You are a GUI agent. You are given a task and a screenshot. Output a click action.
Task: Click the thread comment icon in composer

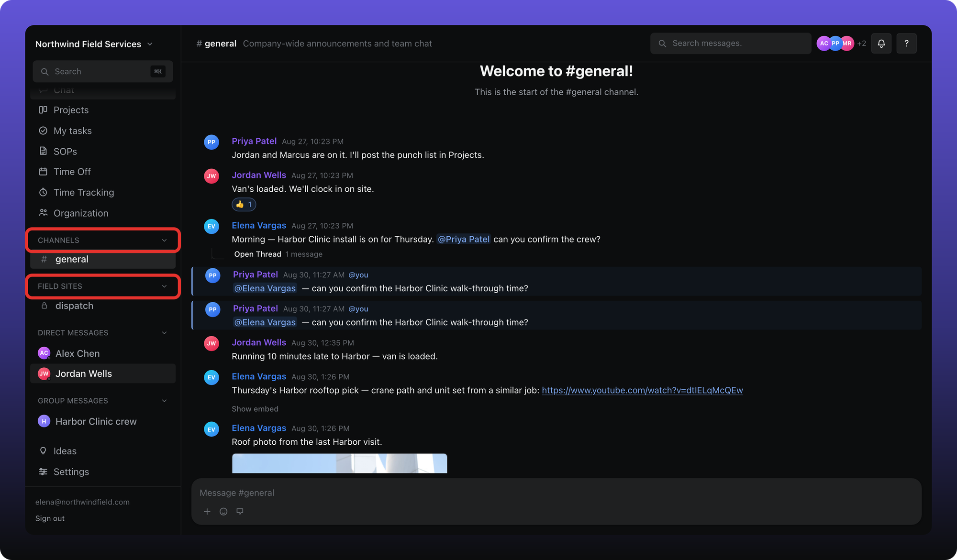[240, 512]
